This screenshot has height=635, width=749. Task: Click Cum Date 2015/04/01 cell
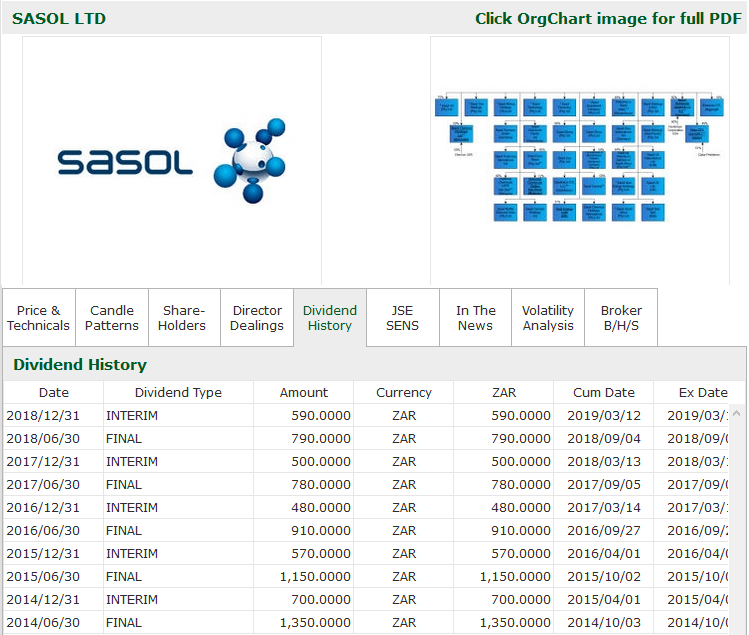[604, 599]
